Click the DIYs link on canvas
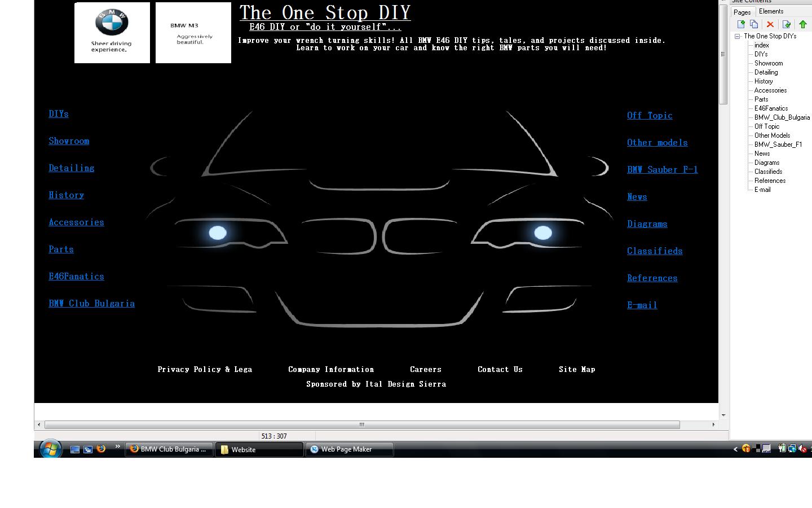Image resolution: width=812 pixels, height=508 pixels. coord(59,113)
